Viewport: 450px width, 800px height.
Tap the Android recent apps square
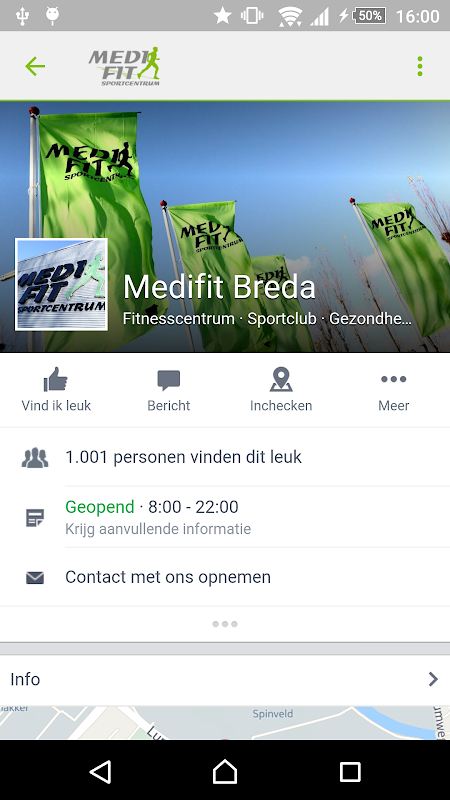(x=350, y=771)
